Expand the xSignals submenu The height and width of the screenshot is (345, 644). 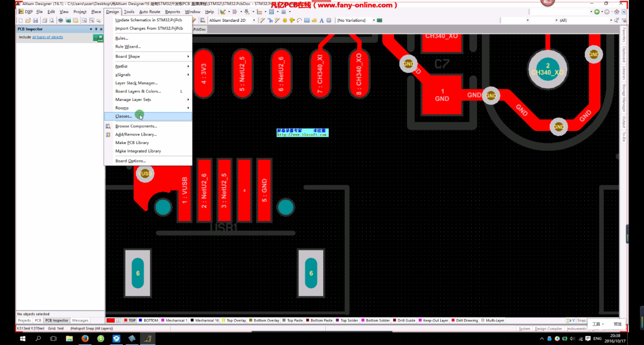(148, 75)
